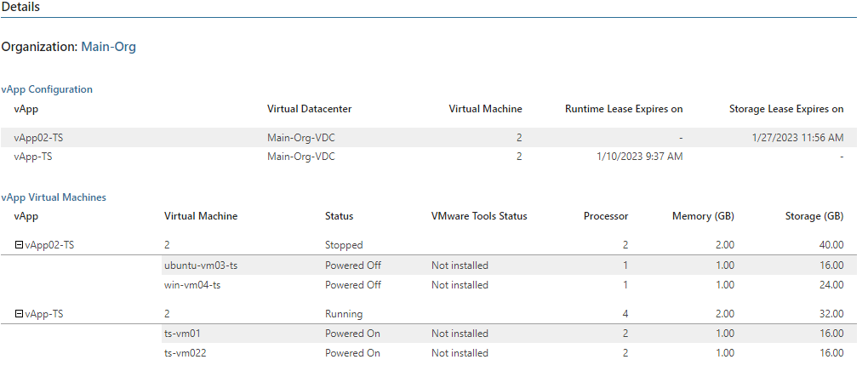
Task: Select the ts-vm01 virtual machine
Action: [x=183, y=334]
